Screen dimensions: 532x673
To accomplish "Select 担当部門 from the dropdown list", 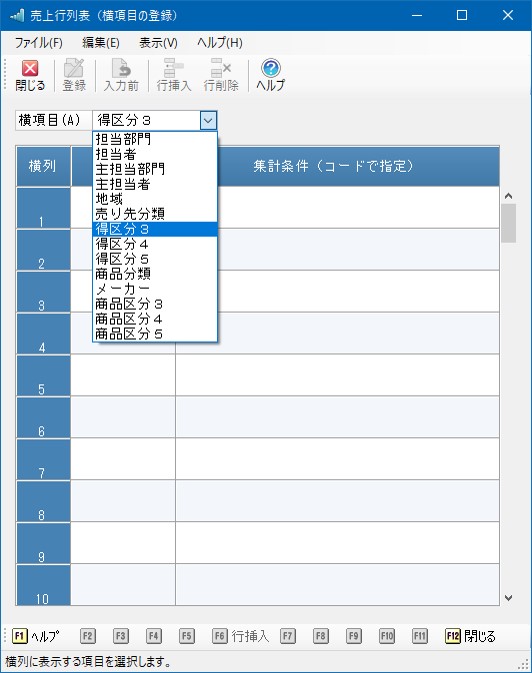I will pyautogui.click(x=155, y=139).
